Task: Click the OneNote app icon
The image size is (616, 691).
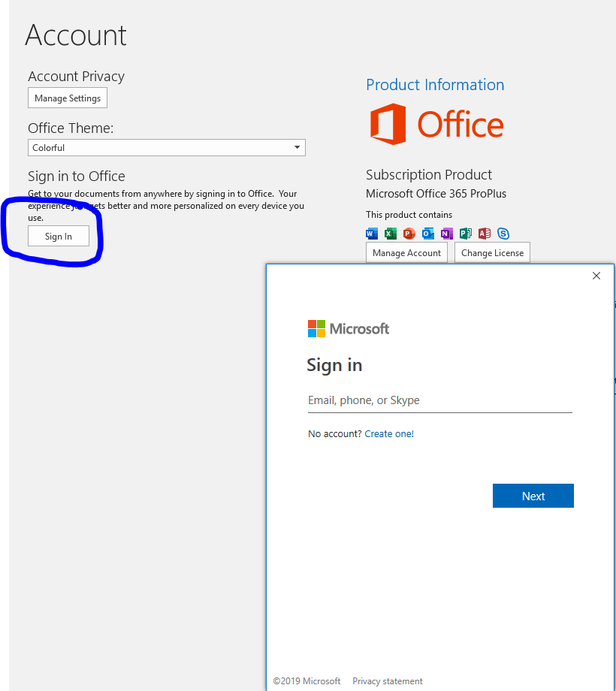Action: point(447,234)
